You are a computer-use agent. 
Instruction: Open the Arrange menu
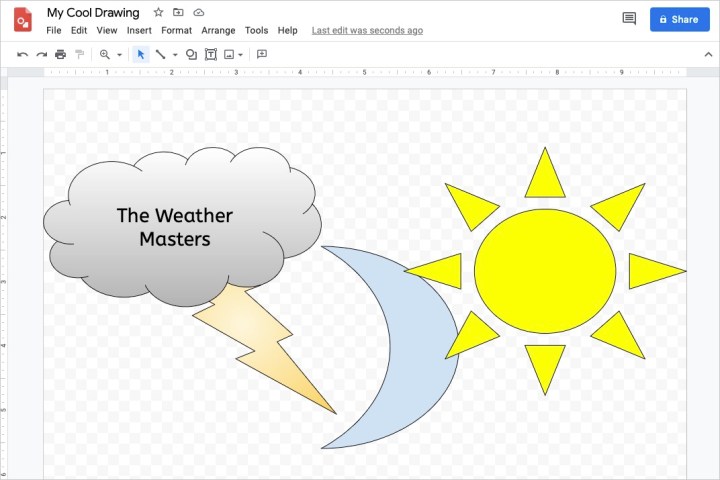pos(218,31)
